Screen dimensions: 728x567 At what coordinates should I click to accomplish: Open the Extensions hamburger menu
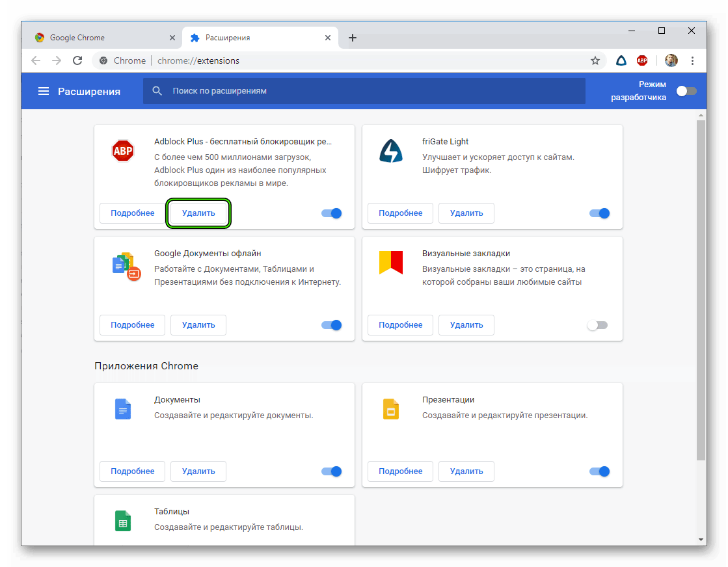(x=43, y=91)
